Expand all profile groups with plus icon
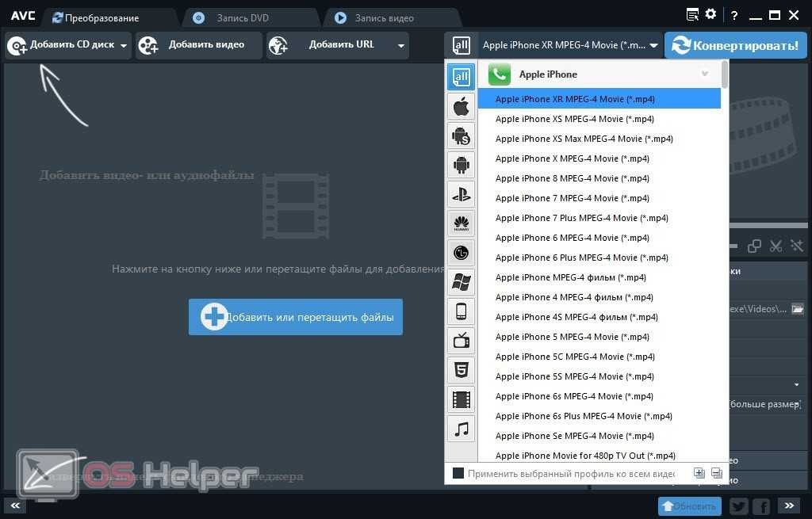This screenshot has width=812, height=519. [x=699, y=474]
